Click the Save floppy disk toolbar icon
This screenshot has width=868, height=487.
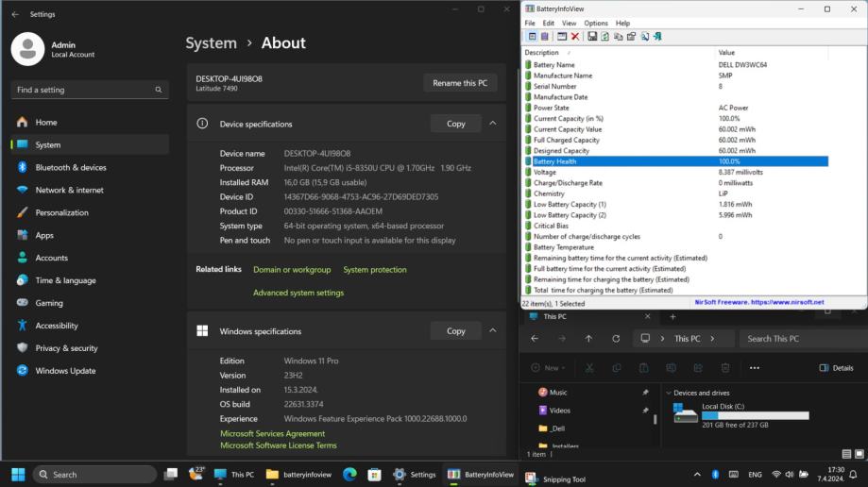(x=592, y=36)
